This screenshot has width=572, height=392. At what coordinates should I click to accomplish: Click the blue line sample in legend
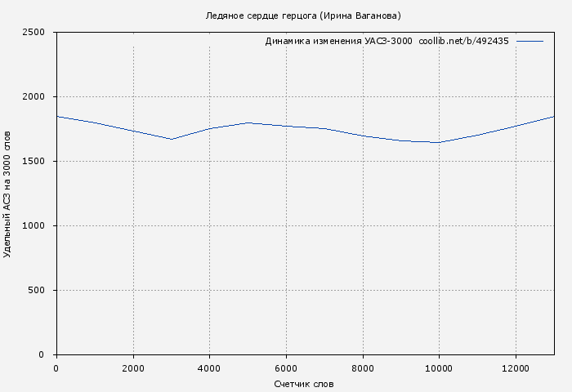tap(530, 41)
